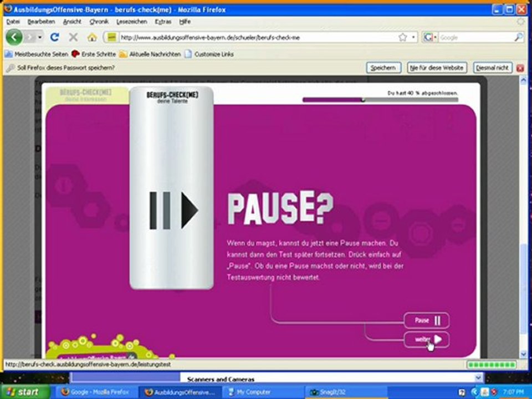Open the Lesezeichen menu
532x399 pixels.
click(x=132, y=22)
